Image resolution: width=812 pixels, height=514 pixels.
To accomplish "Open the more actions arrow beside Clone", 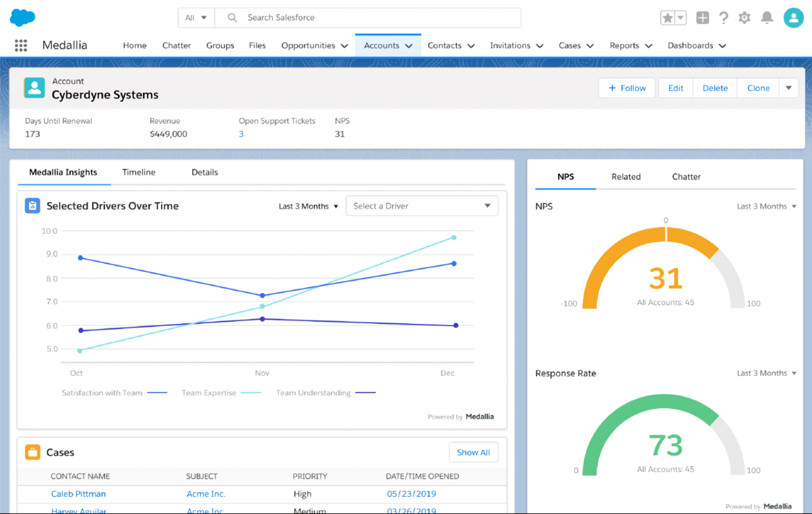I will (x=789, y=88).
